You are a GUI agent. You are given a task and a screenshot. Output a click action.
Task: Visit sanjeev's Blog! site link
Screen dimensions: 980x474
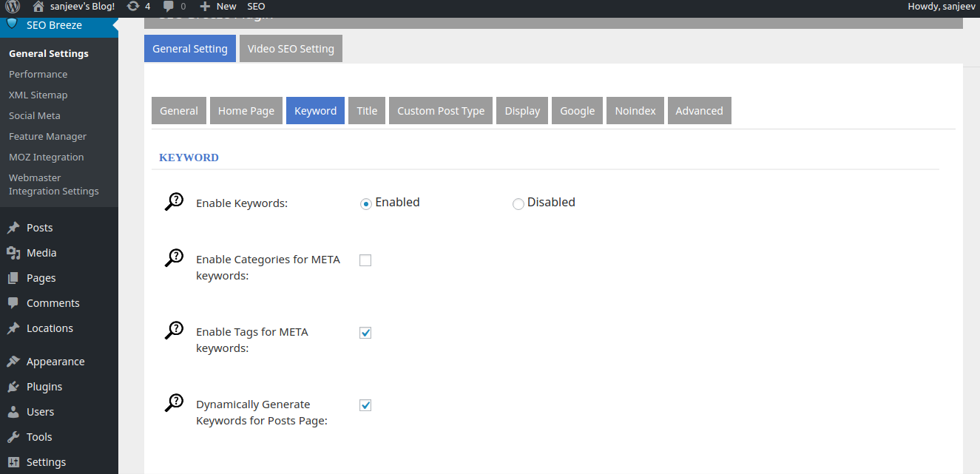coord(82,7)
